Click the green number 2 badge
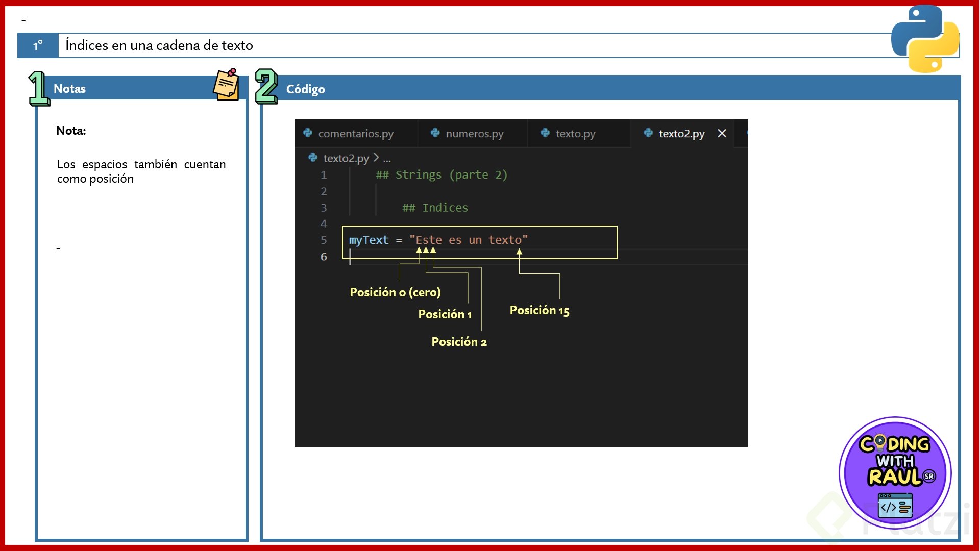 tap(266, 87)
